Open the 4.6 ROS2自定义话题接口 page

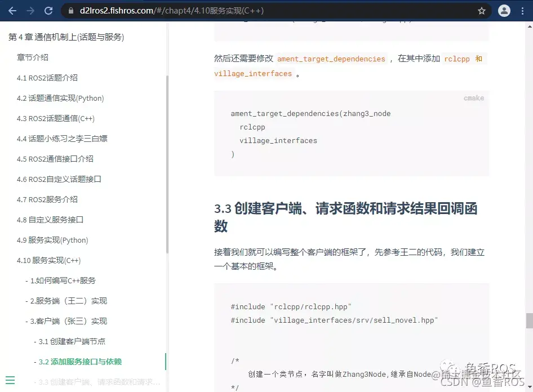(59, 179)
